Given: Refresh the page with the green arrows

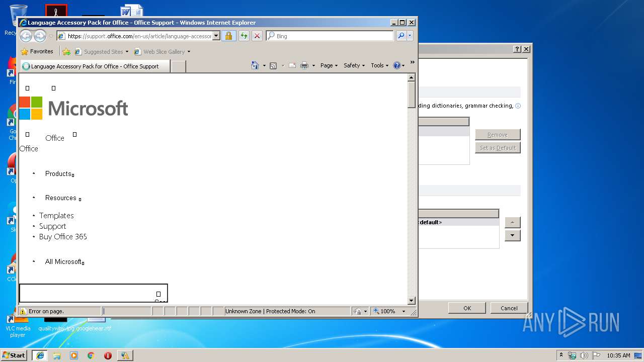Looking at the screenshot, I should point(244,36).
